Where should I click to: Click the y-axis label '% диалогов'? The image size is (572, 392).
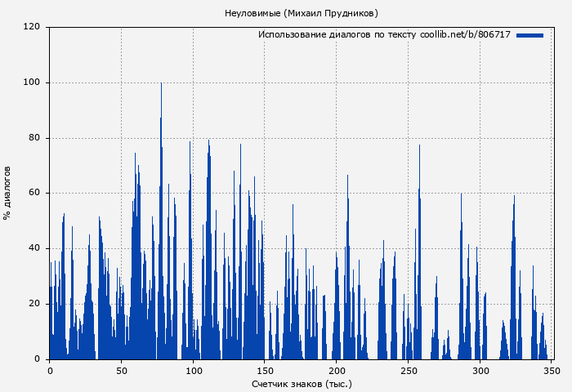coord(8,193)
